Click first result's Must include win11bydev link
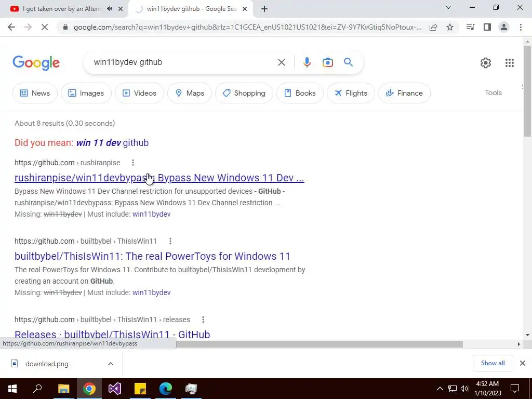Screen dimensions: 532x399 coord(151,214)
